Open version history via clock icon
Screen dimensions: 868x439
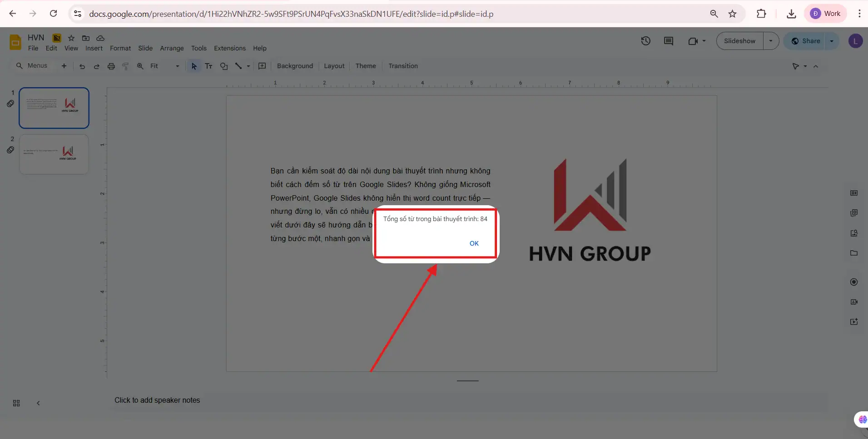[646, 41]
